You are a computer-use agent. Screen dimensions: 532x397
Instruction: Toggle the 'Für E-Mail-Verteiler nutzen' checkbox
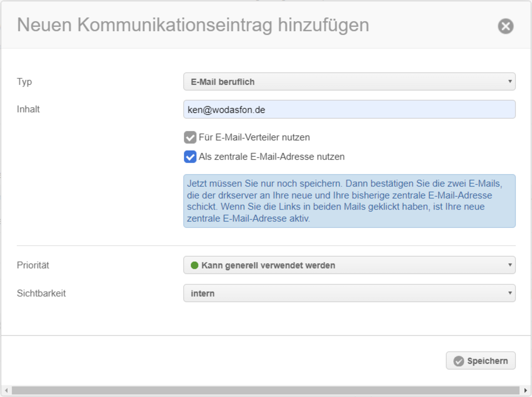coord(190,138)
